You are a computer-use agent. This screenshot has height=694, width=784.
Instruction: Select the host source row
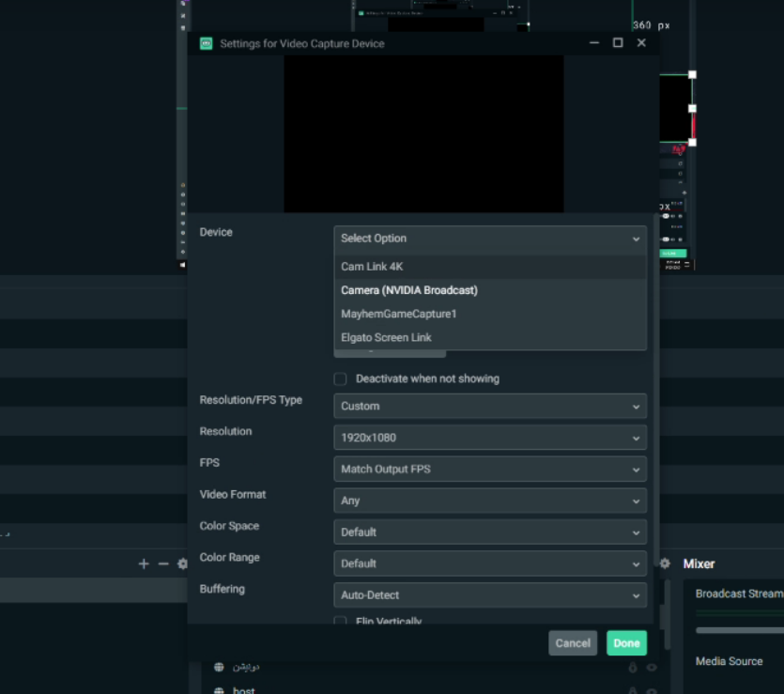tap(435, 689)
